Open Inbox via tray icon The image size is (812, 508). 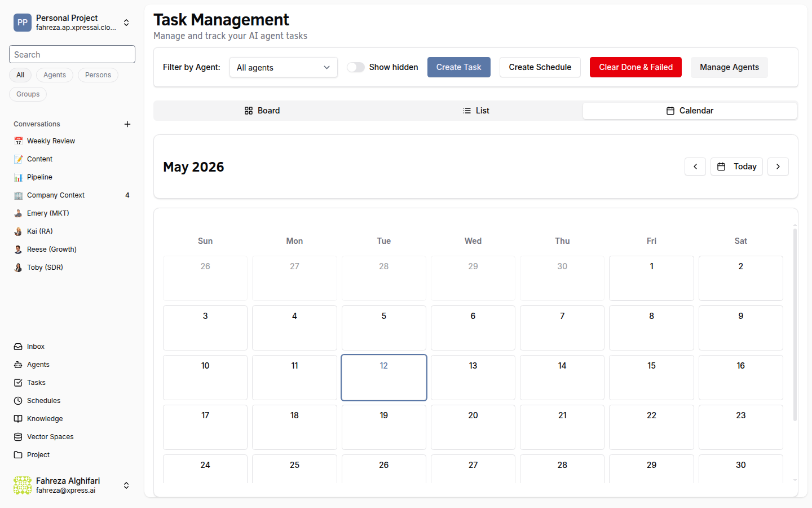[18, 347]
